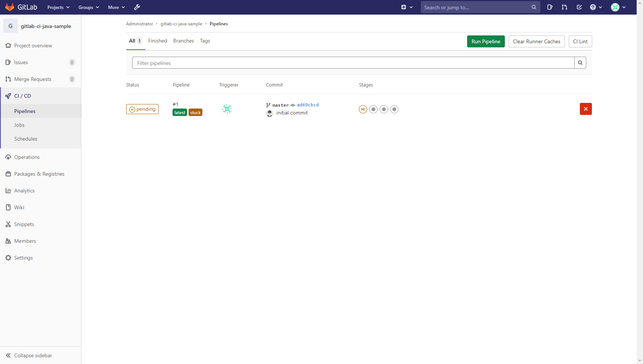The image size is (643, 364).
Task: Click the Administrator breadcrumb link
Action: pos(140,24)
